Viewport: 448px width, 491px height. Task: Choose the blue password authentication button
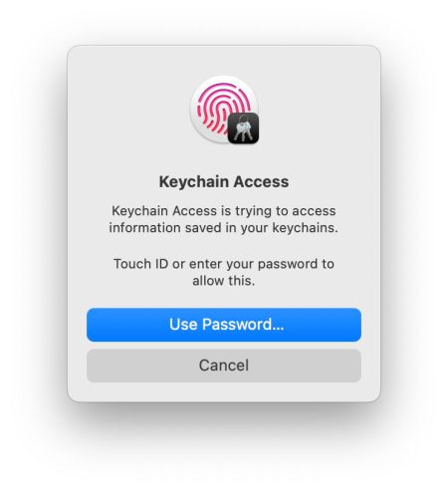[224, 325]
